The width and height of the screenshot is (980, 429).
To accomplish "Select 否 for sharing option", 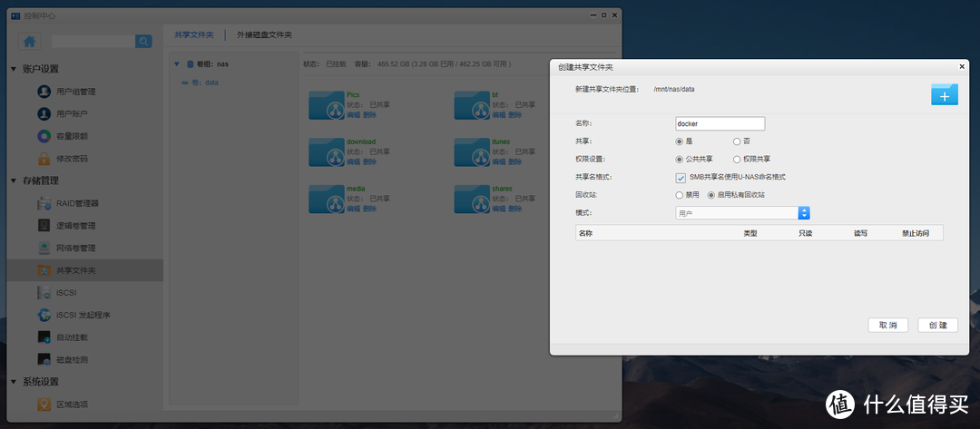I will point(737,141).
